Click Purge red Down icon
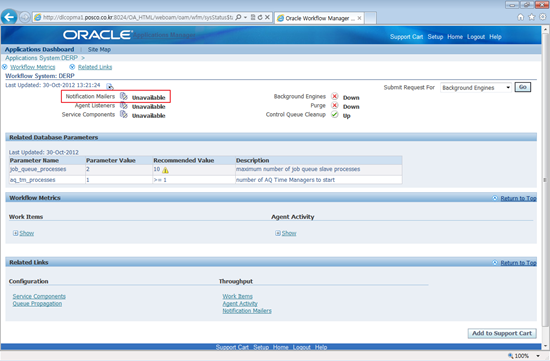550x361 pixels. coord(335,106)
